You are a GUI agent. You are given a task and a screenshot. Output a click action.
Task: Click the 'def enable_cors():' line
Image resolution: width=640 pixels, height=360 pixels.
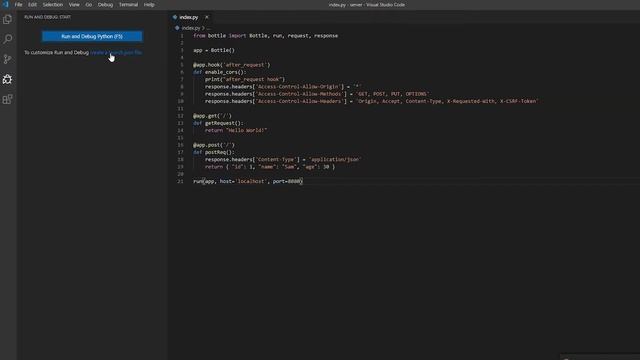tap(220, 72)
